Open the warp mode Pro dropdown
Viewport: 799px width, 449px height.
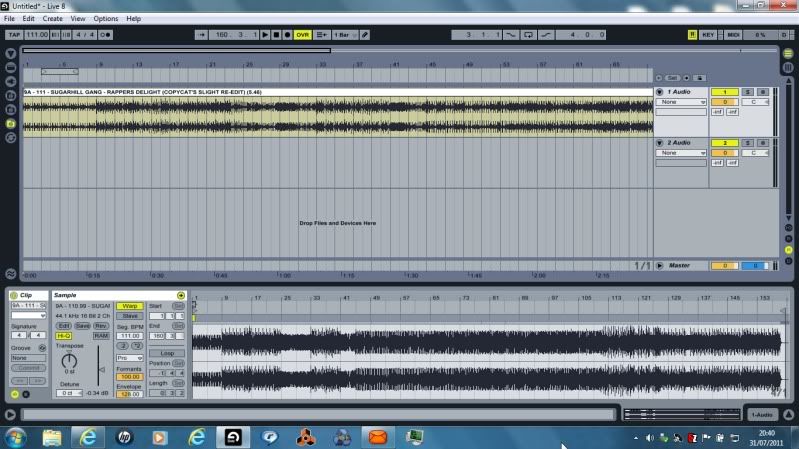[129, 357]
